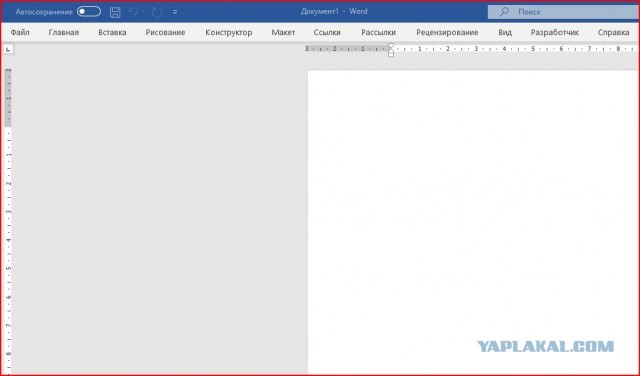640x376 pixels.
Task: Switch to the Макет tab
Action: click(283, 32)
